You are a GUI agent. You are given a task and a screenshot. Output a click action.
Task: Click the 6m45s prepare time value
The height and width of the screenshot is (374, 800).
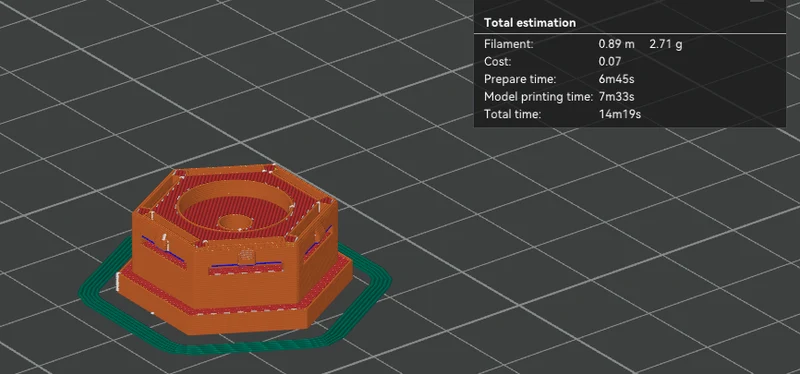click(x=617, y=79)
